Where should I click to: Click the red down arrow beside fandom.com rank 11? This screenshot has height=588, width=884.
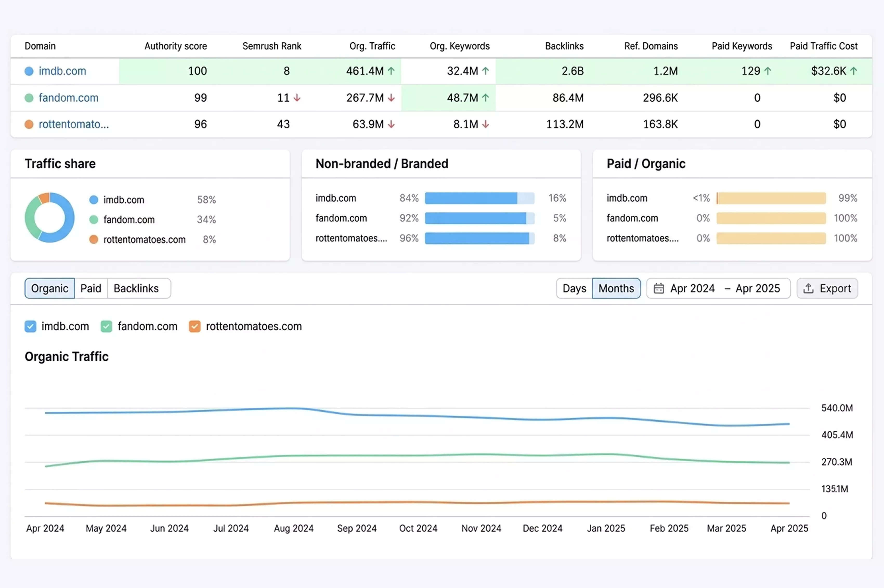[297, 98]
